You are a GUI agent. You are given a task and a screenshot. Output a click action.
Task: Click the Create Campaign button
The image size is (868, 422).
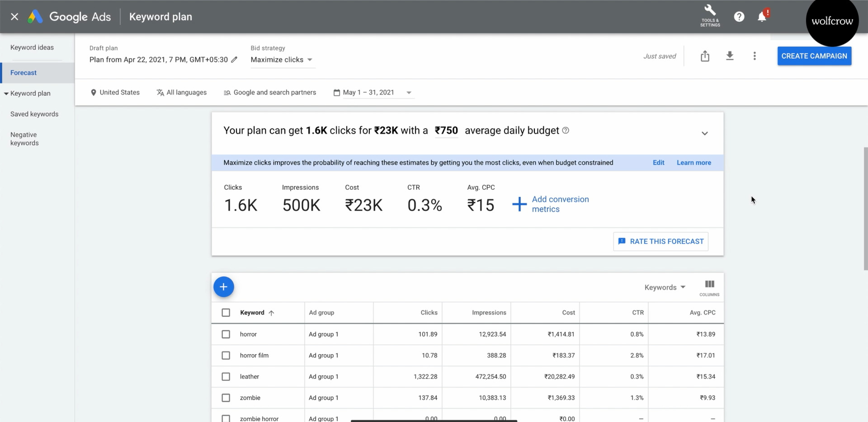[x=814, y=56]
